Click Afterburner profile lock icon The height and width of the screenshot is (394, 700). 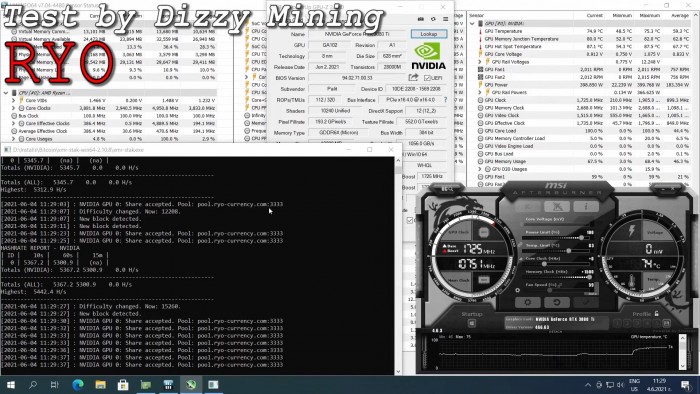pyautogui.click(x=657, y=313)
